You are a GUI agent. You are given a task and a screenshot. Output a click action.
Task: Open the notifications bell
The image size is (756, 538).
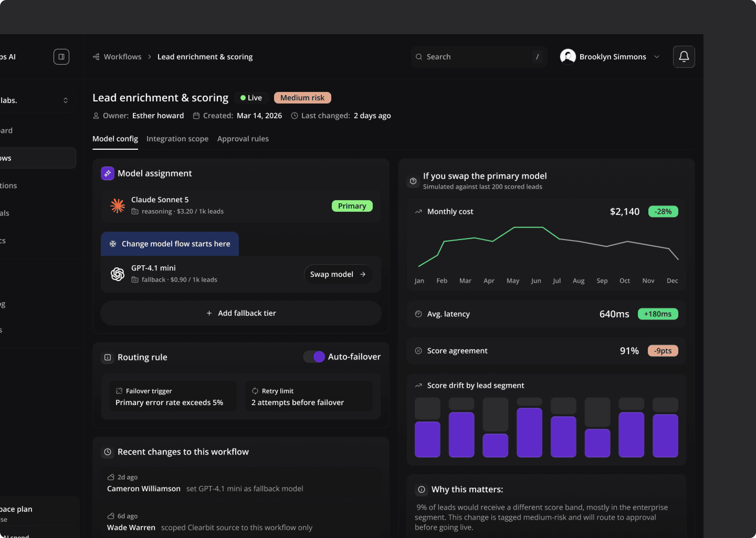[x=684, y=57]
